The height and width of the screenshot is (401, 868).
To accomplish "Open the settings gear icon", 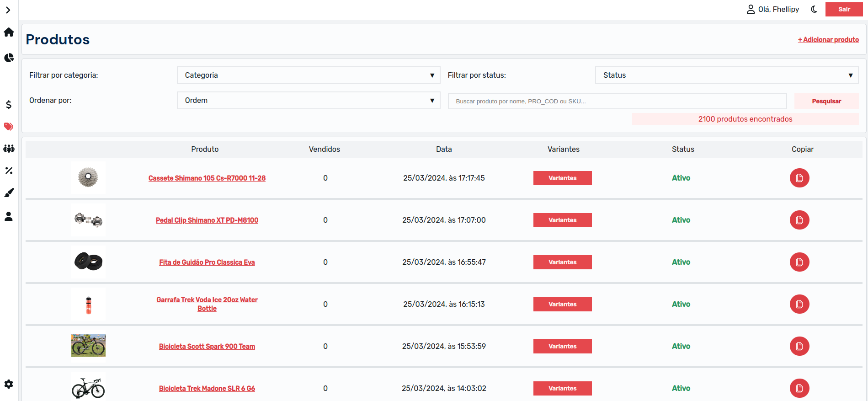I will tap(9, 384).
